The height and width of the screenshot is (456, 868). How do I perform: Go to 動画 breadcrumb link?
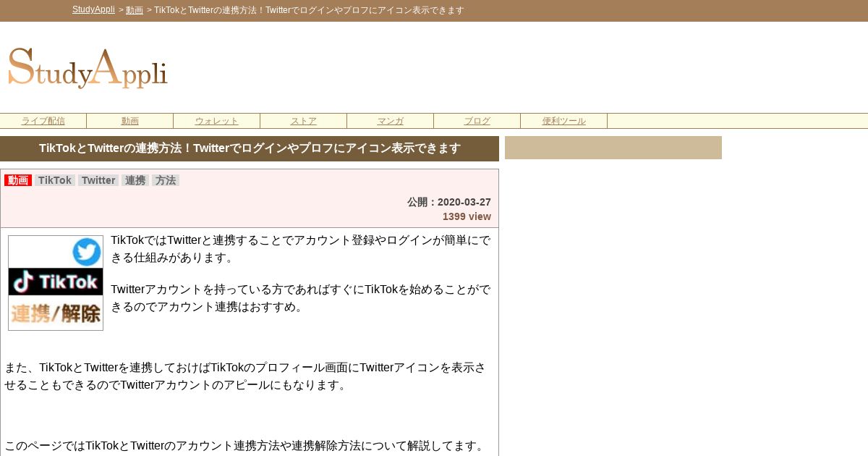click(135, 10)
